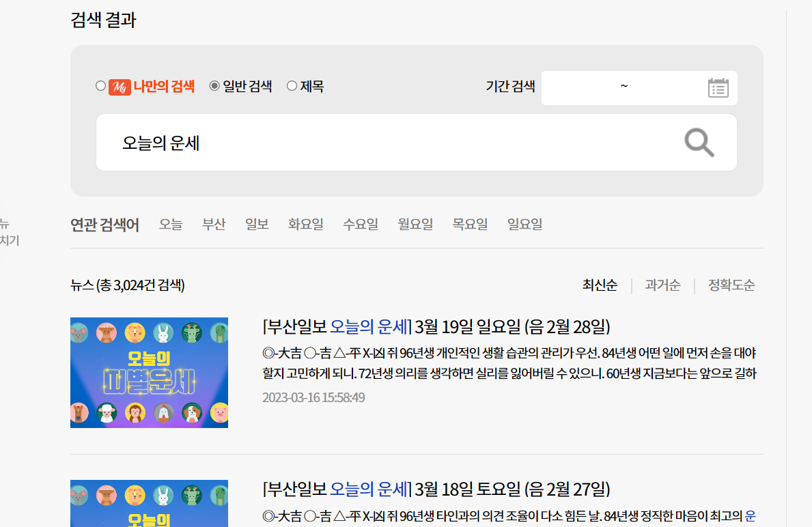Click related keyword 오늘

(x=171, y=224)
